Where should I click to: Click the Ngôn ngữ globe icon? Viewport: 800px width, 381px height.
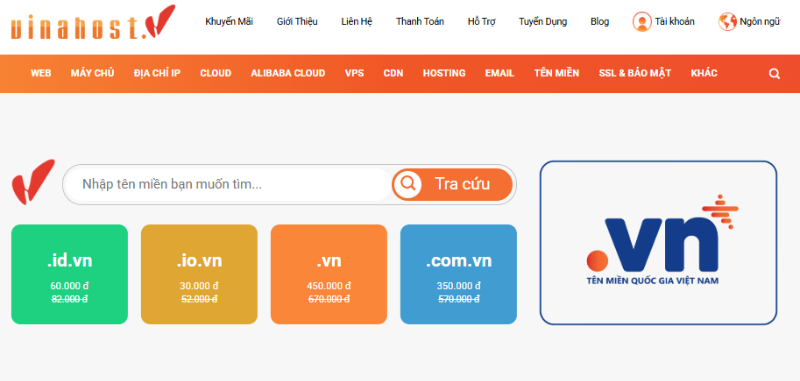tap(727, 22)
